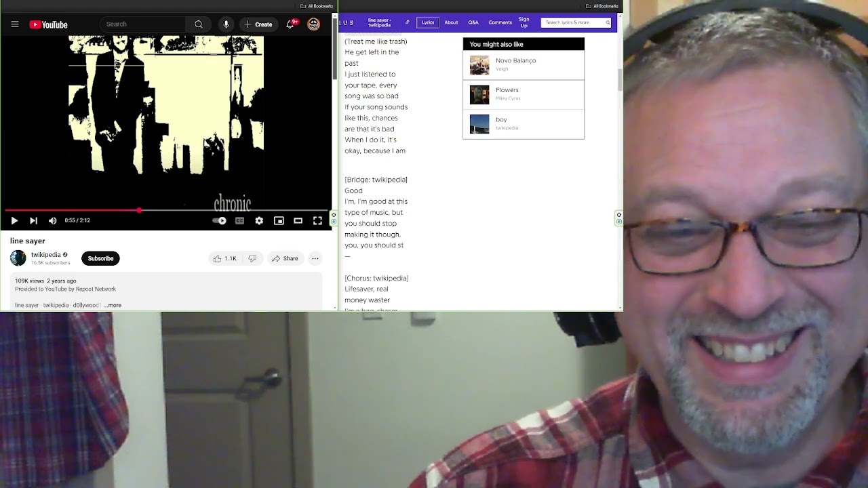Open the twikipedia channel name link
Screen dimensions: 868x488
tap(45, 255)
